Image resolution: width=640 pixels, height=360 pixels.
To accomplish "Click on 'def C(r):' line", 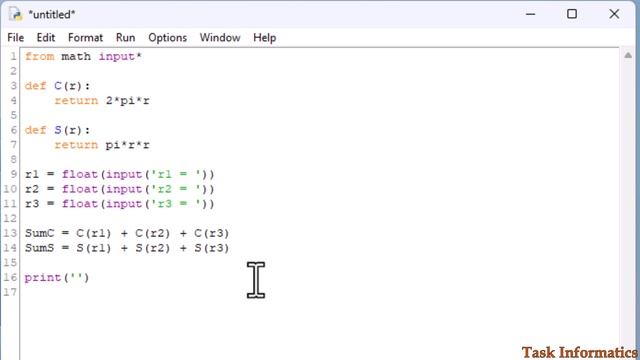I will click(58, 86).
